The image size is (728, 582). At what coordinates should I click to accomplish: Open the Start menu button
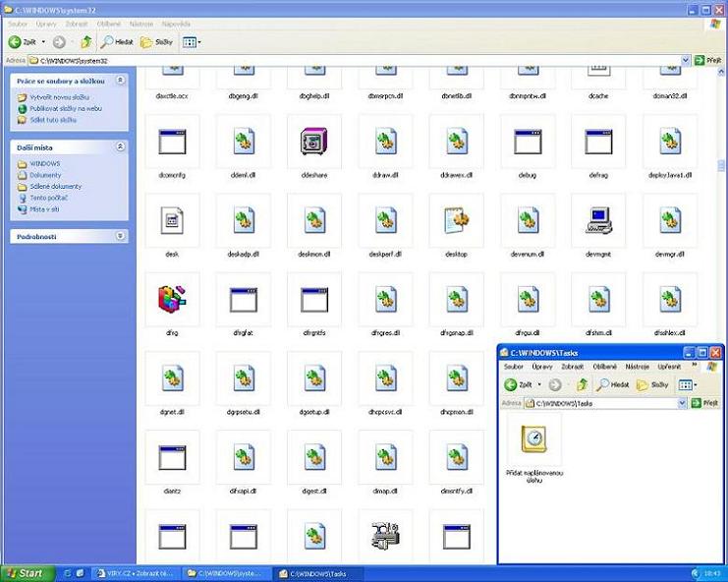tap(26, 573)
